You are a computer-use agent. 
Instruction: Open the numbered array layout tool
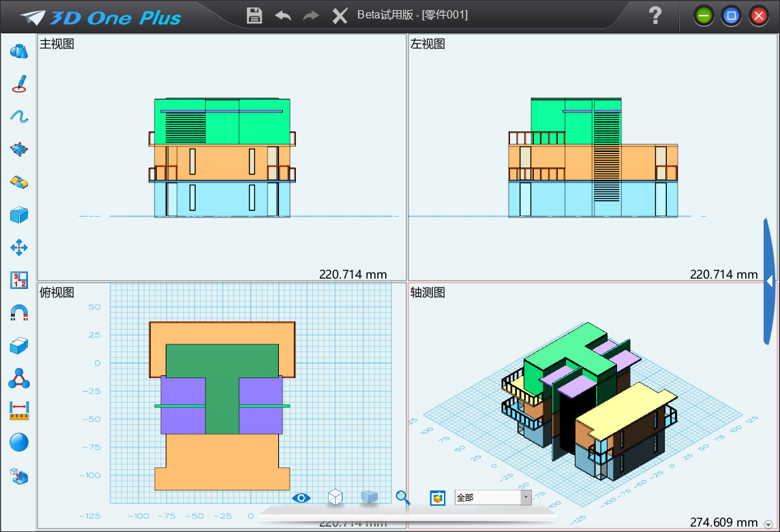tap(19, 280)
